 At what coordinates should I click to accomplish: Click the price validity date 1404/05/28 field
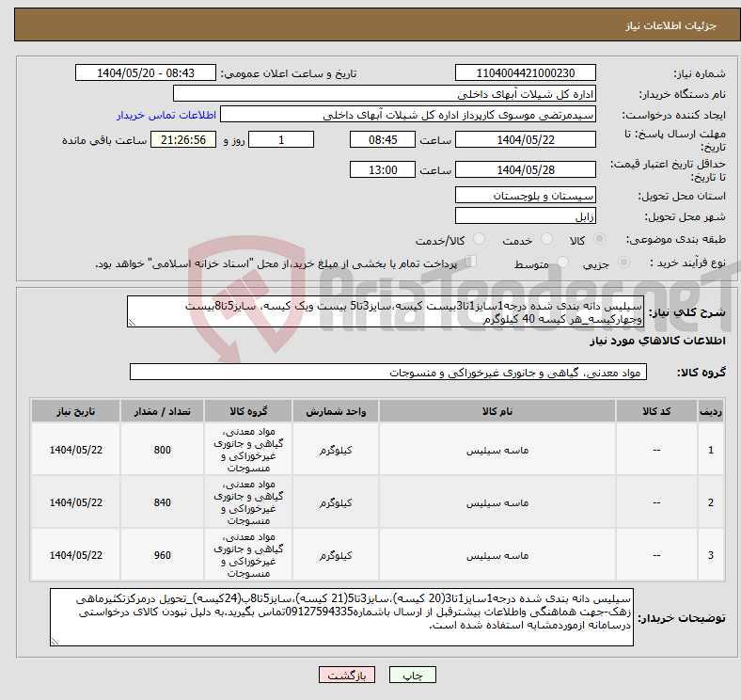point(525,169)
